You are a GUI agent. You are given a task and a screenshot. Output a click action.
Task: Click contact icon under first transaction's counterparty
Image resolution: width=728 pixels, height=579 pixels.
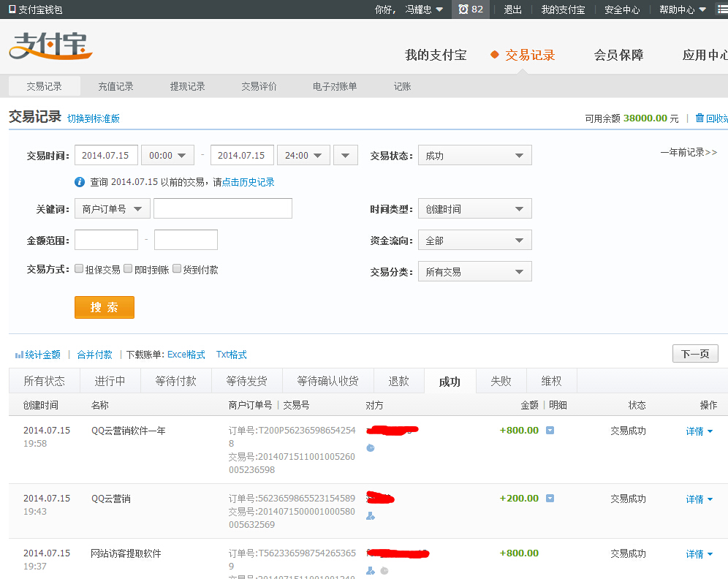(371, 447)
